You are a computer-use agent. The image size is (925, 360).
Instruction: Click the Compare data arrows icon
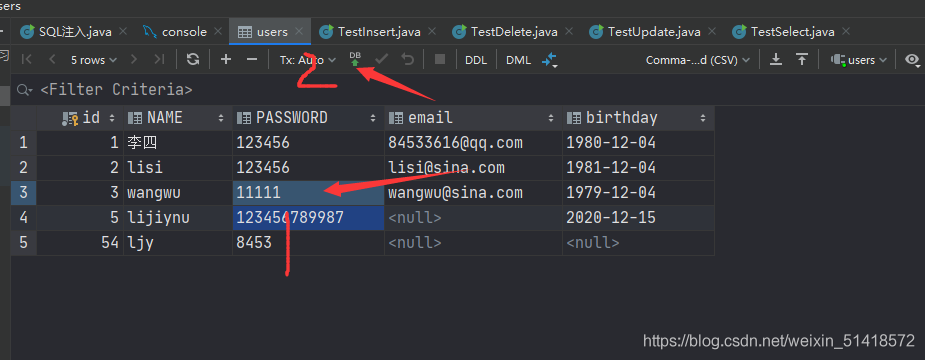pyautogui.click(x=549, y=60)
